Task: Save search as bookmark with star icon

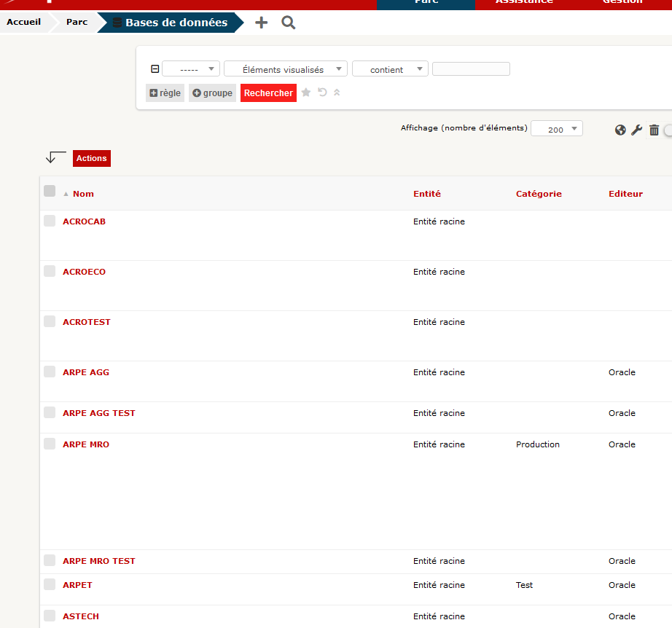Action: (305, 93)
